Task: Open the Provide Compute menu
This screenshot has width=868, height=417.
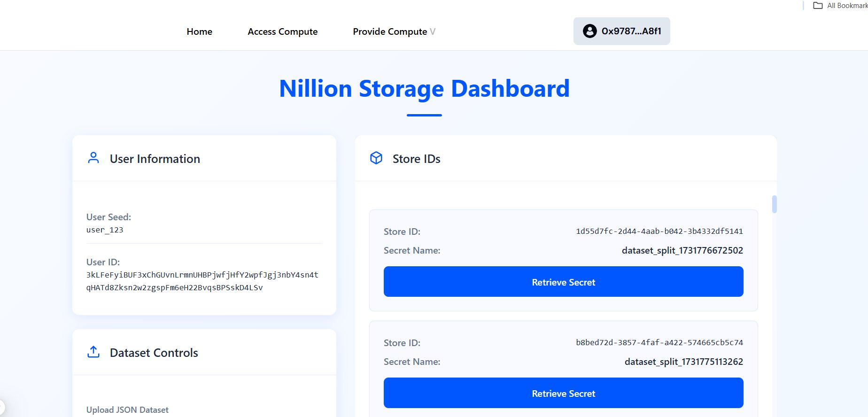Action: click(390, 31)
